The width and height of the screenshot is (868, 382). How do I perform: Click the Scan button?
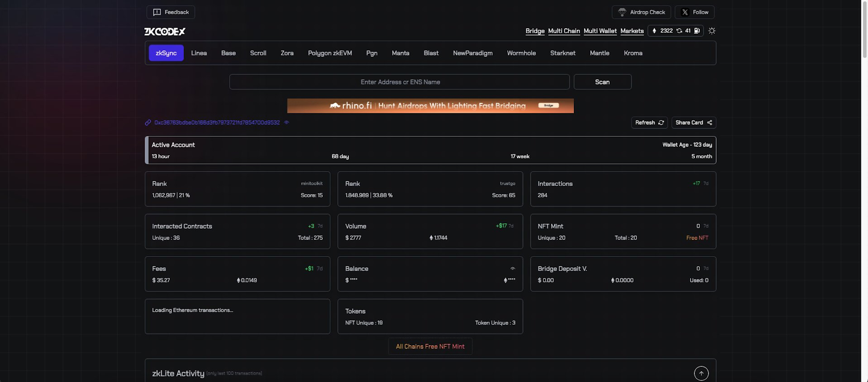(602, 82)
